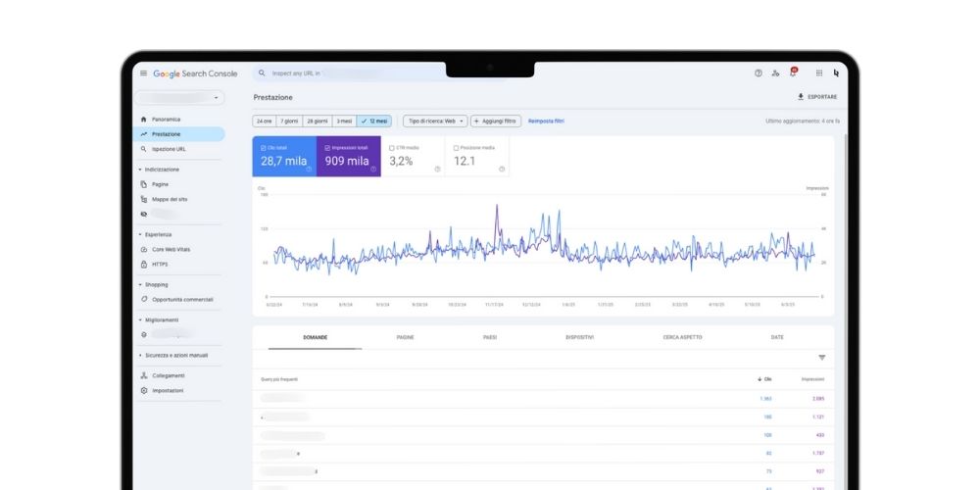Click the Pagine document icon
The width and height of the screenshot is (980, 490).
(x=144, y=184)
